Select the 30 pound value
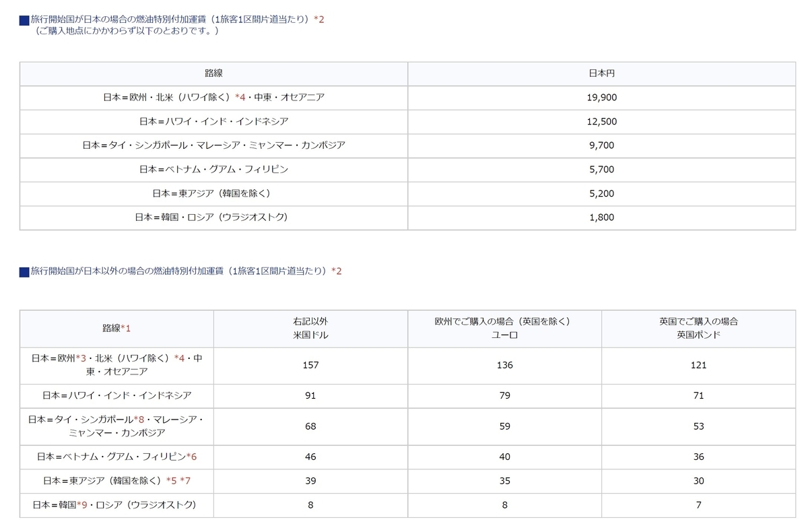This screenshot has width=808, height=532. 698,480
